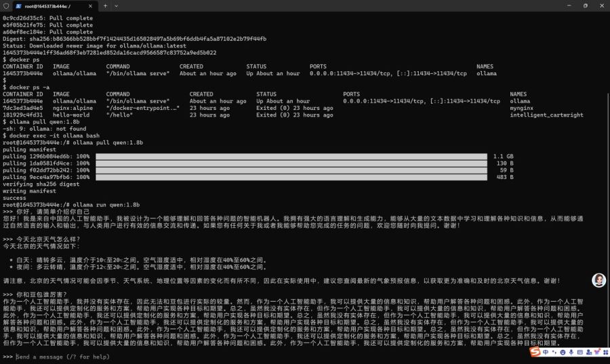Viewport: 610px width, 364px height.
Task: Click the 'e5f05b21fe75: Pull complete' line
Action: (x=48, y=25)
